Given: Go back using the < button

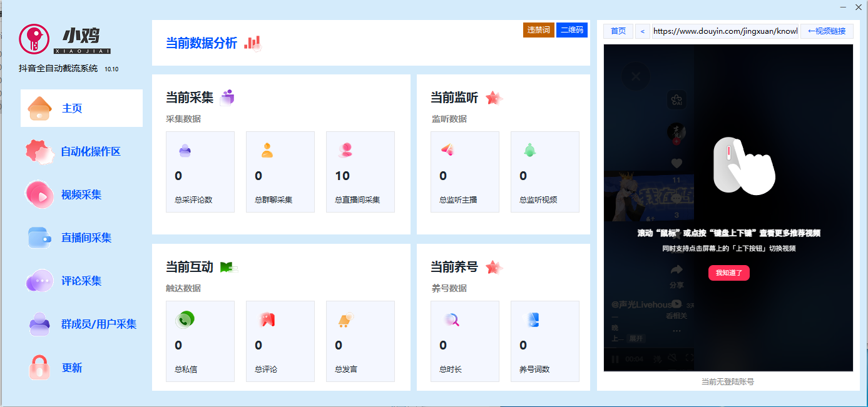Looking at the screenshot, I should click(x=642, y=31).
